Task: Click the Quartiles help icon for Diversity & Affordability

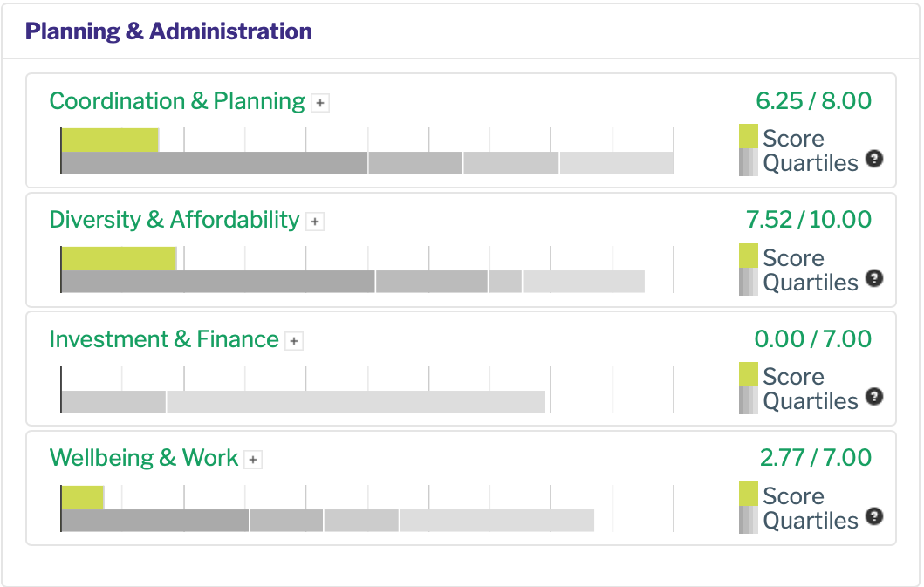Action: pos(874,281)
